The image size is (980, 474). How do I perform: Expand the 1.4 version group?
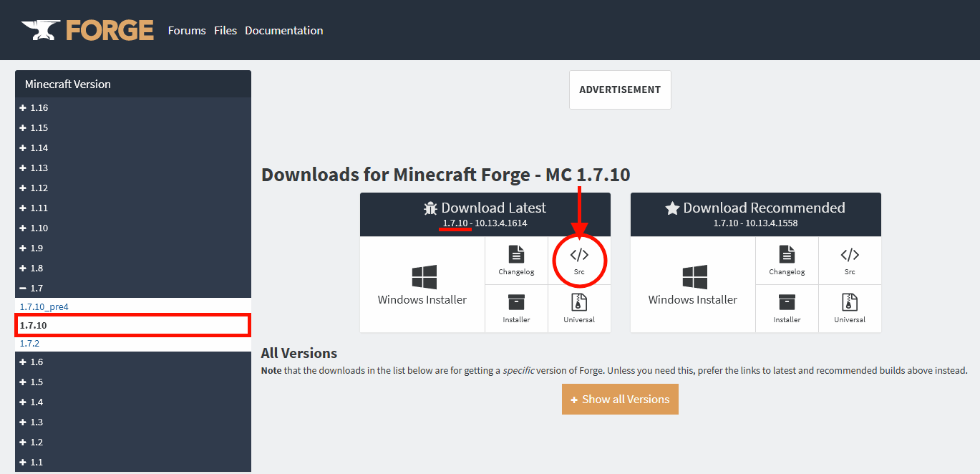pyautogui.click(x=133, y=402)
